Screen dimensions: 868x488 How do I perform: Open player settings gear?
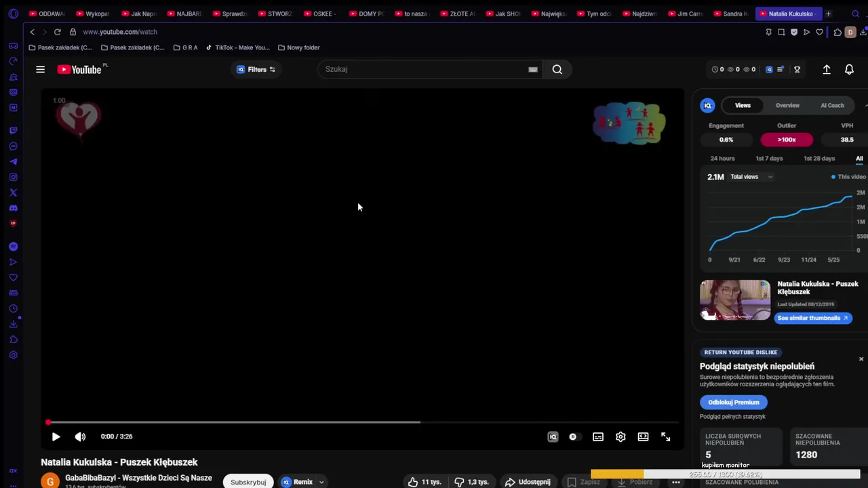click(x=620, y=437)
